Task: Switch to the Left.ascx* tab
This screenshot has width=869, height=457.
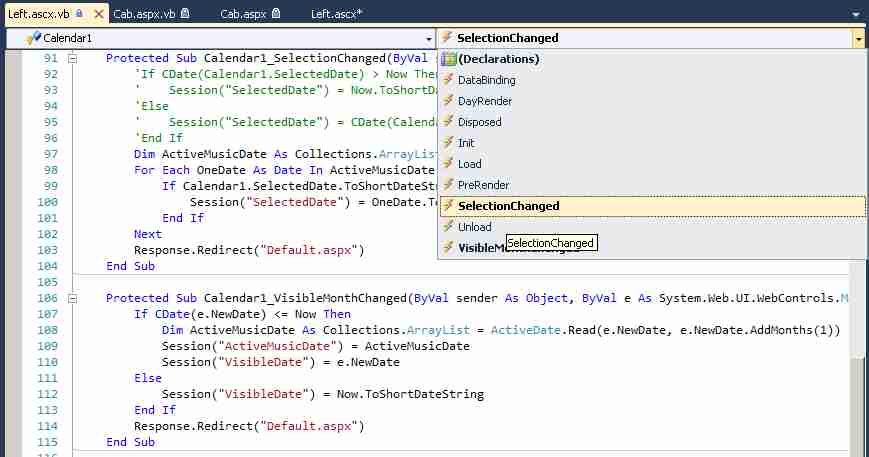Action: [336, 14]
